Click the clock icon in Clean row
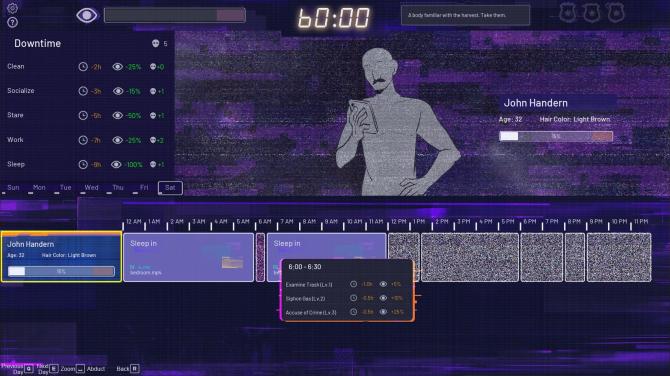Screen dimensions: 670x376 click(83, 67)
